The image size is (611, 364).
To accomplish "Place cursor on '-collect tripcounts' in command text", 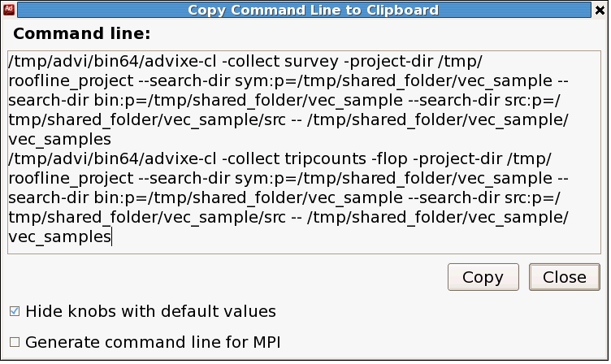I will click(294, 158).
